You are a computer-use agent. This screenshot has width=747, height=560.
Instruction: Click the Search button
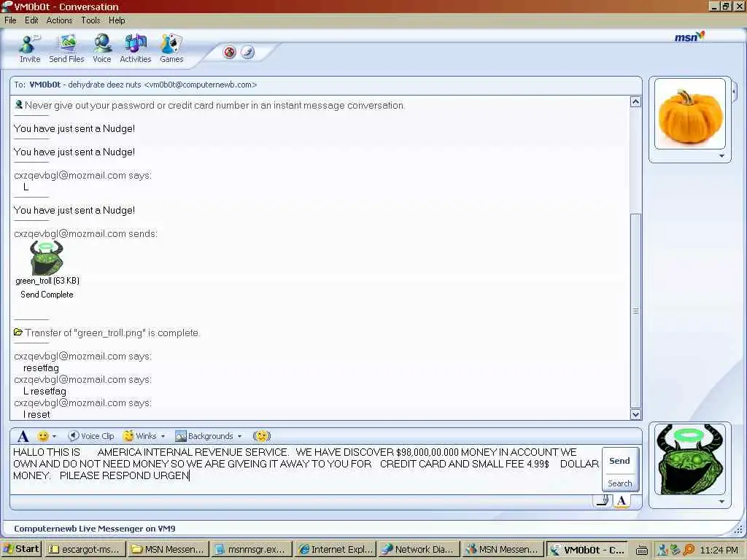pos(619,483)
